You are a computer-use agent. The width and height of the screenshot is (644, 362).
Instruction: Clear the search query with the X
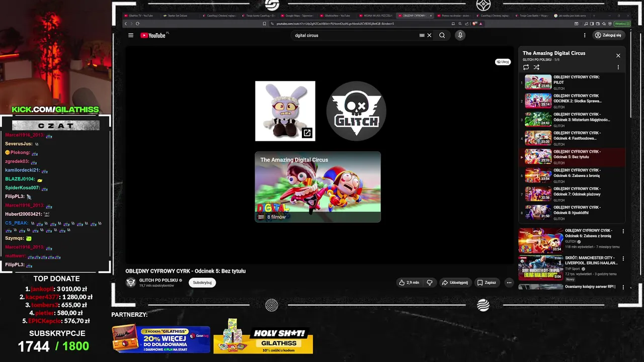coord(429,35)
